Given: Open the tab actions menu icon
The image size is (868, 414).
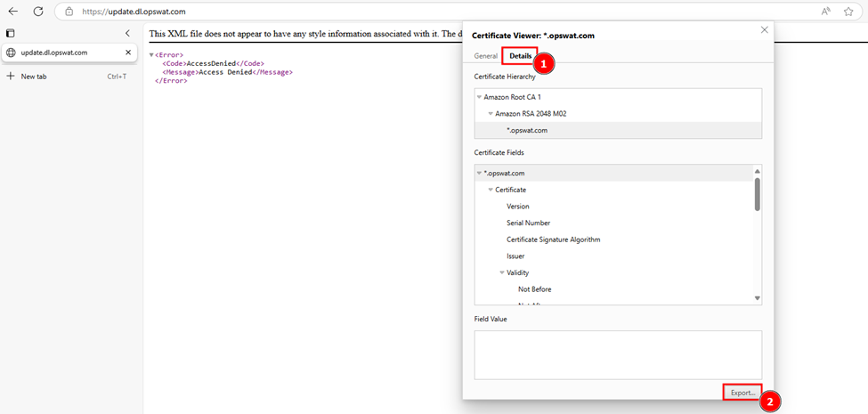Looking at the screenshot, I should [11, 33].
